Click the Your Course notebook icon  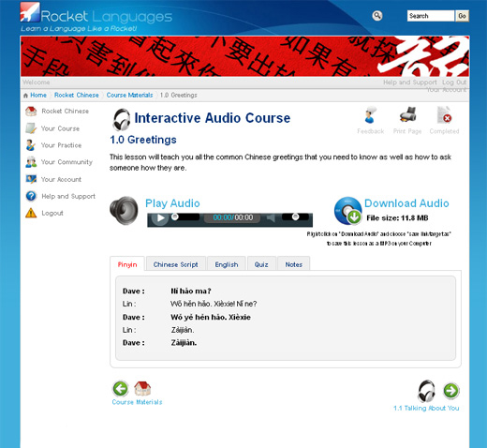click(31, 128)
